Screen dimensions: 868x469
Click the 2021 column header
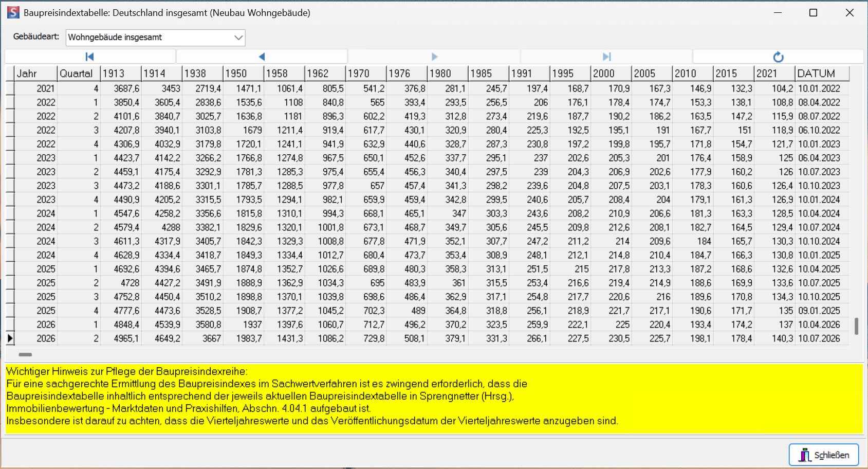tap(774, 74)
